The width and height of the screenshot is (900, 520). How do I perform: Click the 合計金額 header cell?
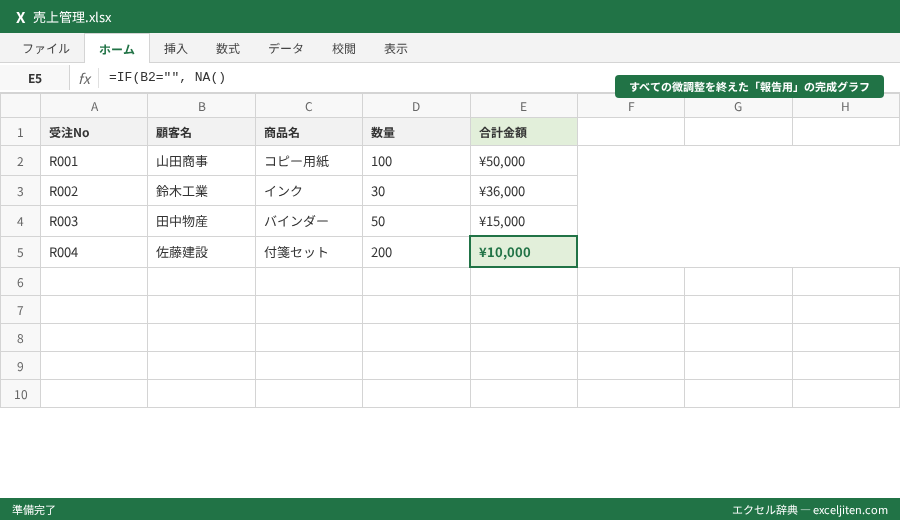coord(523,132)
